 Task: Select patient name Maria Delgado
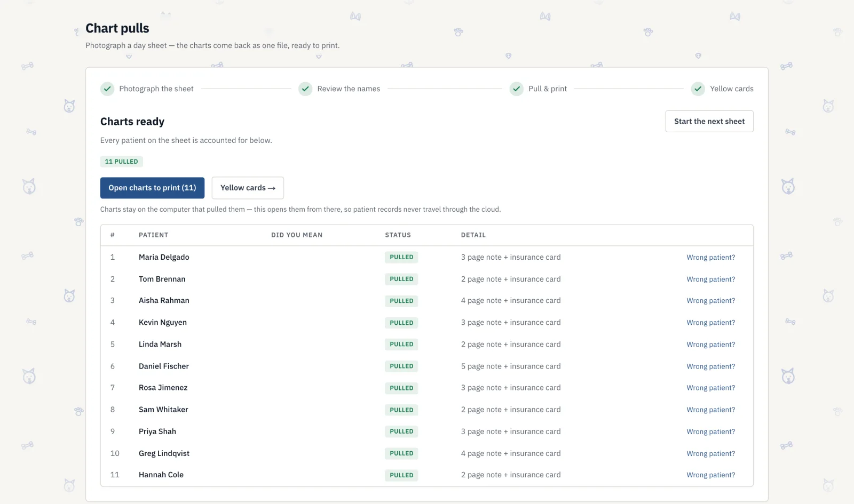coord(164,257)
